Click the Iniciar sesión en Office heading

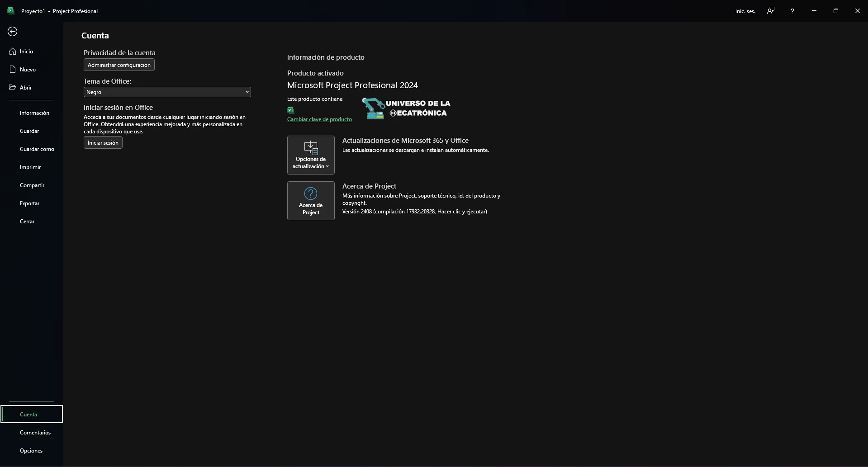click(x=118, y=108)
